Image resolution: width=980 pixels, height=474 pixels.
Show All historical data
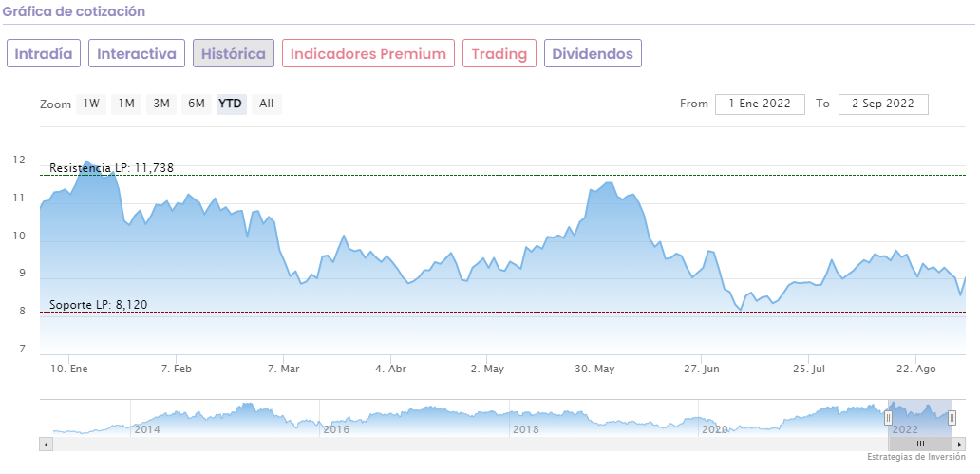267,104
